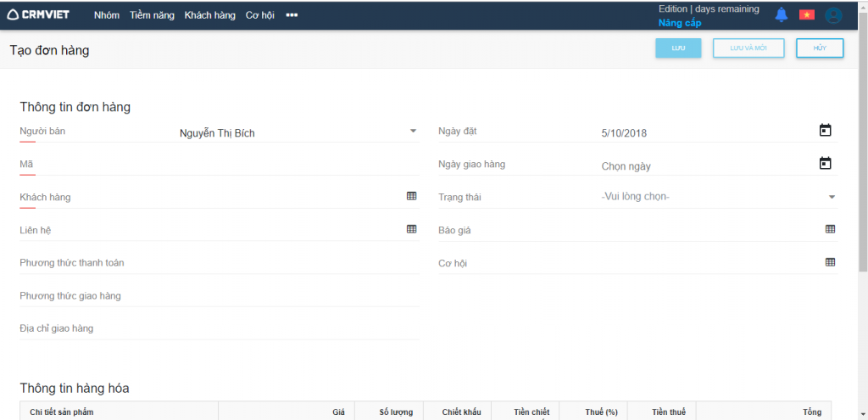The width and height of the screenshot is (868, 420).
Task: Open the more menu ellipsis in navbar
Action: (x=292, y=15)
